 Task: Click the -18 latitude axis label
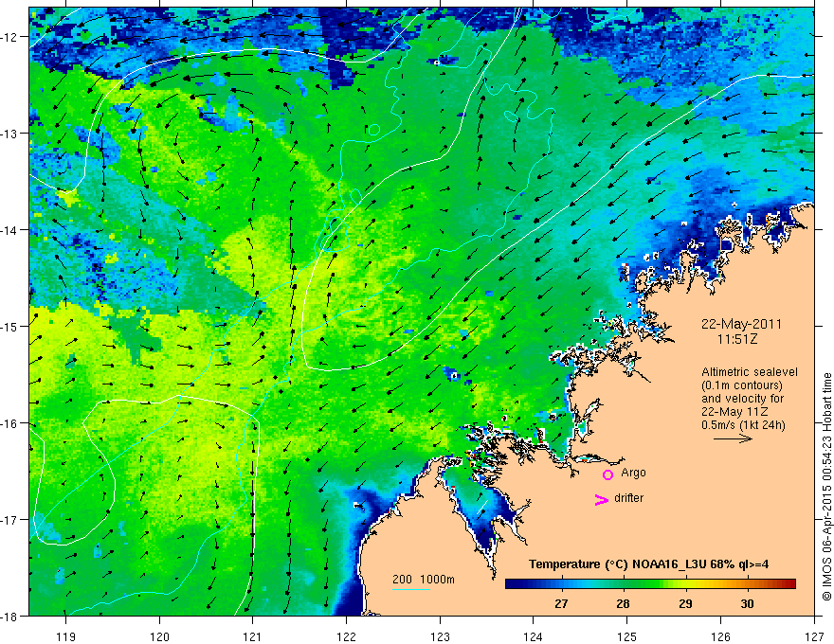pos(10,617)
